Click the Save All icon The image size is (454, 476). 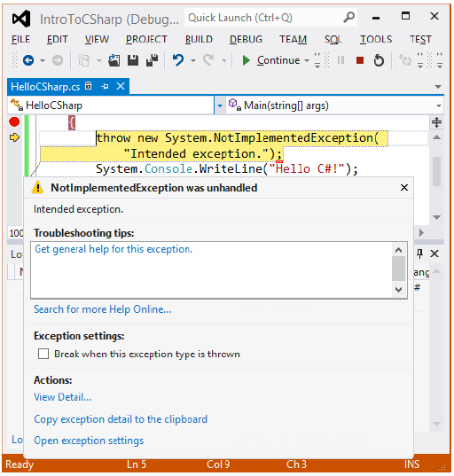[152, 60]
